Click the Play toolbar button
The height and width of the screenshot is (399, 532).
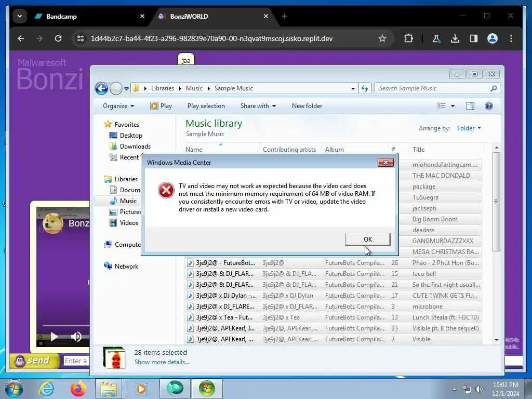coord(161,106)
